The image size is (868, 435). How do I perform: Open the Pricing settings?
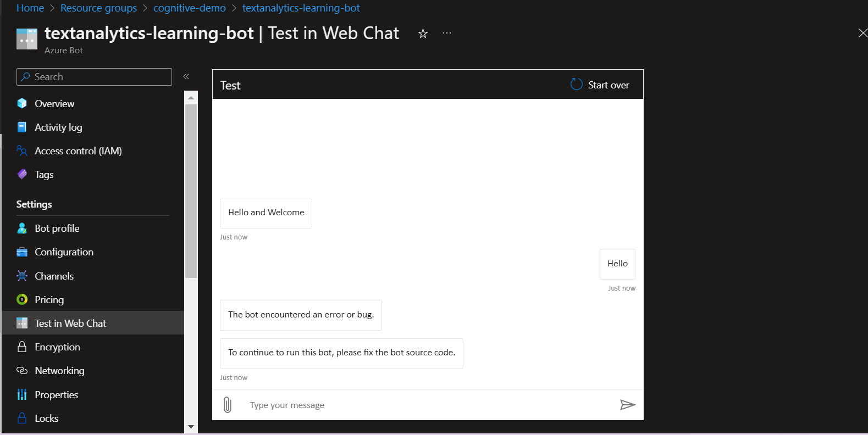pos(93,299)
